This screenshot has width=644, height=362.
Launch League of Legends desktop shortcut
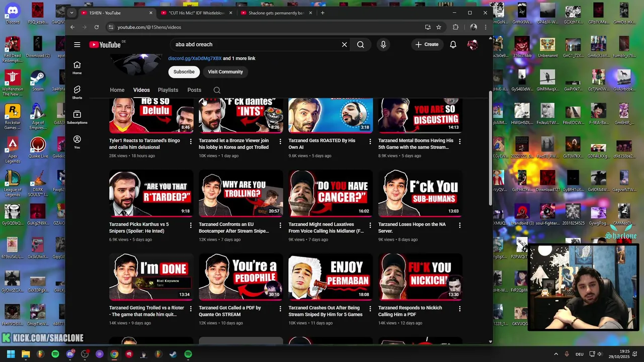(12, 184)
